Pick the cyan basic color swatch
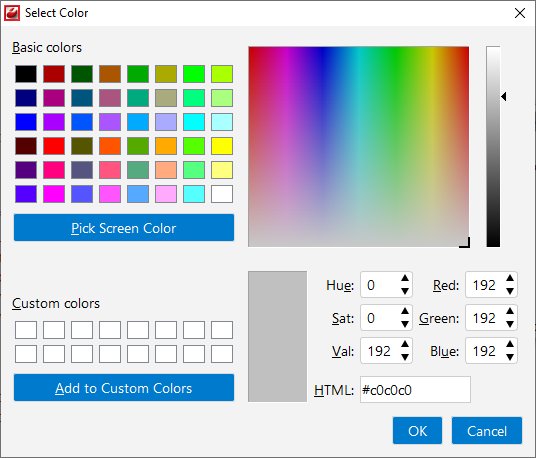Screen dimensions: 536x458 194,122
